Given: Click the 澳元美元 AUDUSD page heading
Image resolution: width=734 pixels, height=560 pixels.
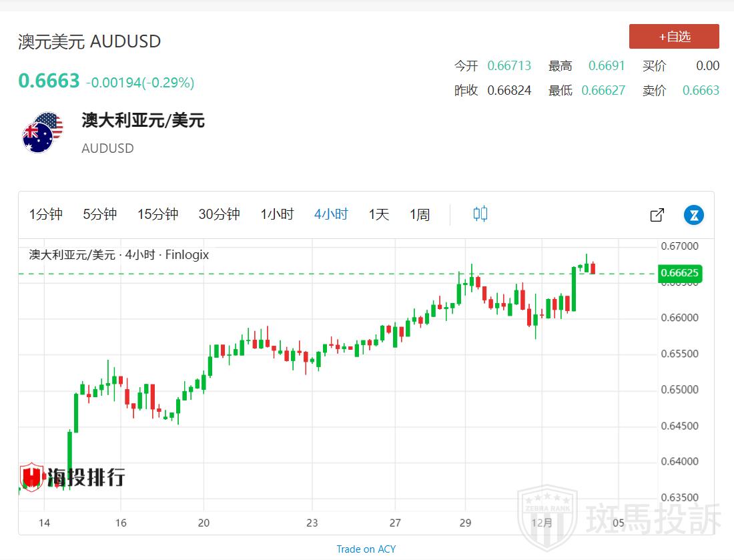Looking at the screenshot, I should (x=89, y=41).
